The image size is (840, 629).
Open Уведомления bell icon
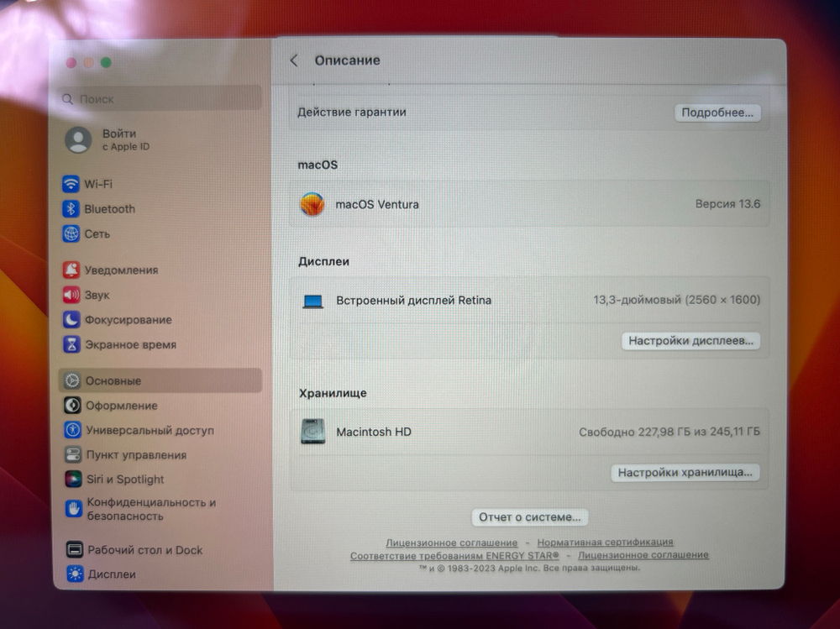[x=71, y=270]
